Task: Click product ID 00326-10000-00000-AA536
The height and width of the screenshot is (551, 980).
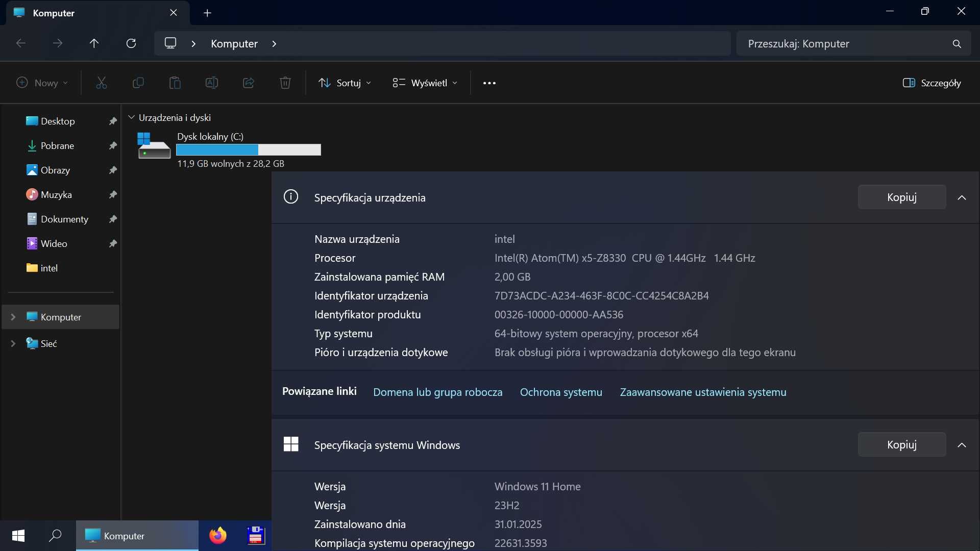Action: [x=559, y=315]
